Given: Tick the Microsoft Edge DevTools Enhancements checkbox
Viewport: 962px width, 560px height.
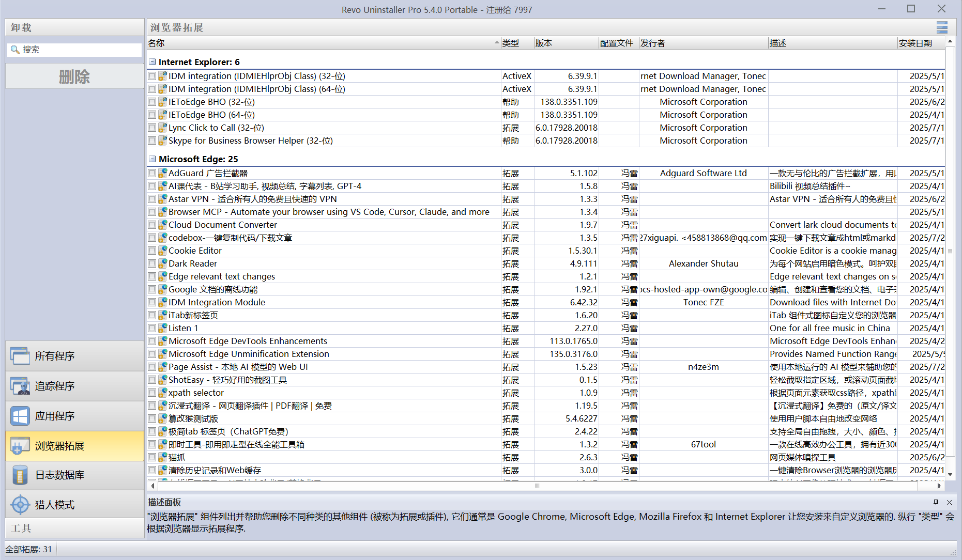Looking at the screenshot, I should click(x=152, y=341).
